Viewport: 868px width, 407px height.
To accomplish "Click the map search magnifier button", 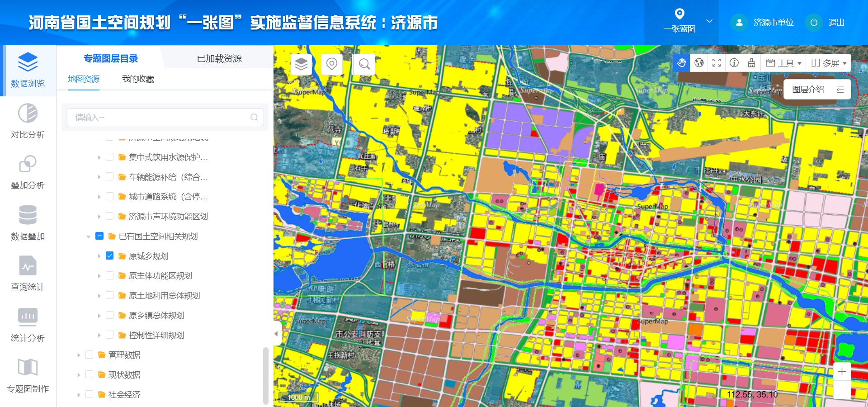I will tap(364, 64).
